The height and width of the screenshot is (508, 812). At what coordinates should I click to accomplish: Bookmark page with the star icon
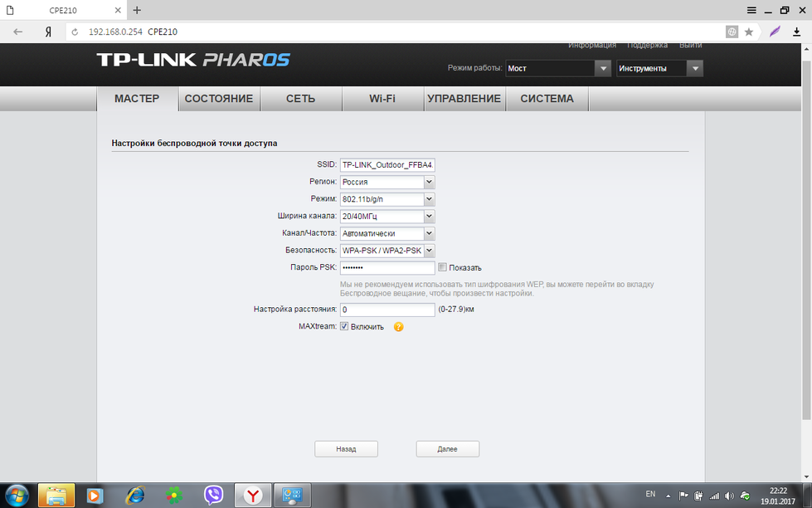pyautogui.click(x=749, y=32)
